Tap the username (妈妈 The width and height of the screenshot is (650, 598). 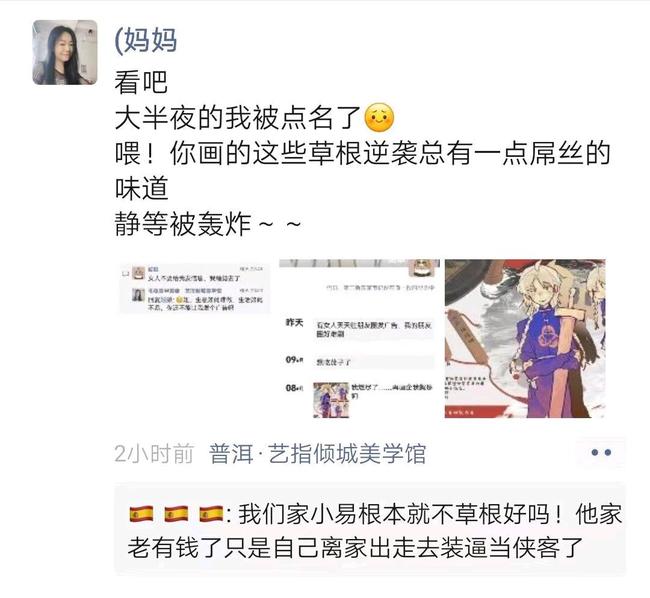click(146, 41)
